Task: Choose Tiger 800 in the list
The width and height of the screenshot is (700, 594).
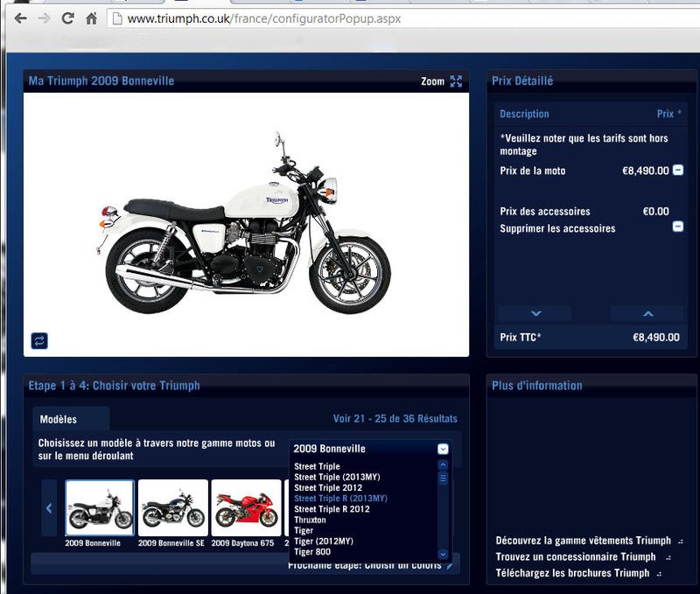Action: (312, 552)
